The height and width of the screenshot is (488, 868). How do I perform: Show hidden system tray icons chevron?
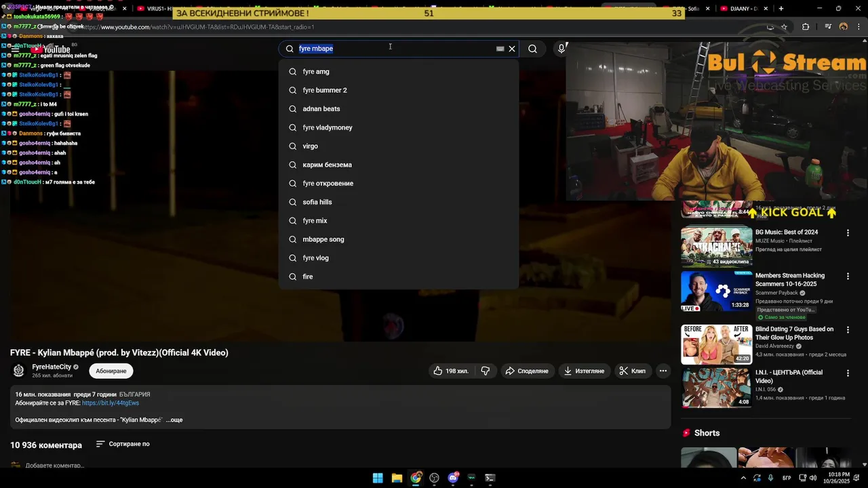tap(743, 478)
